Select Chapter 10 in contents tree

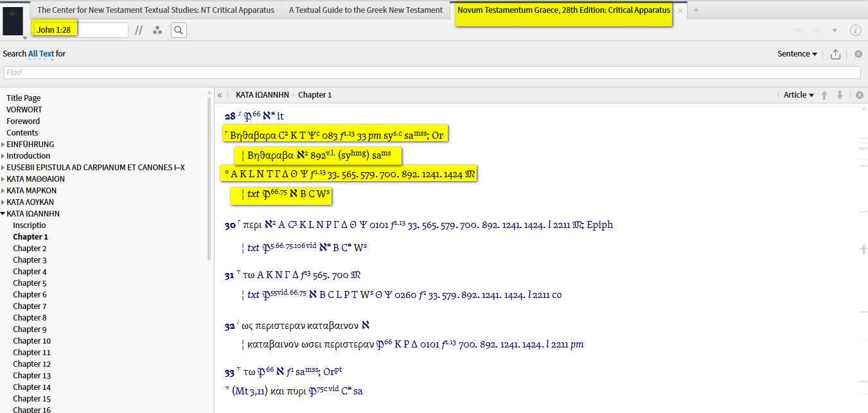pyautogui.click(x=31, y=341)
